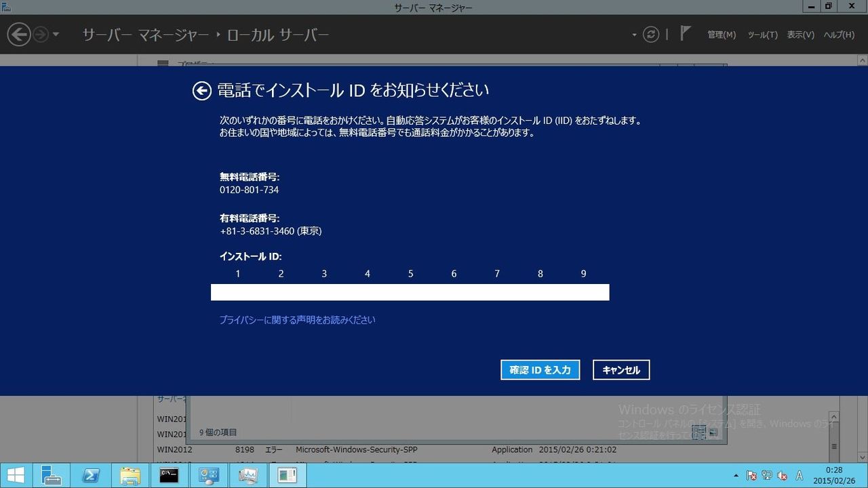Open the ヘルプ(H) menu
Viewport: 868px width, 488px height.
pos(839,35)
